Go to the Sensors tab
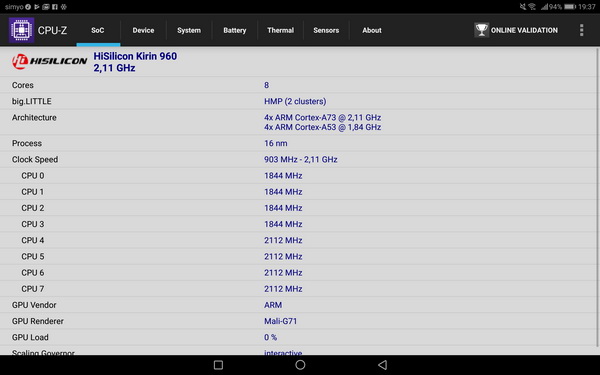 tap(326, 30)
